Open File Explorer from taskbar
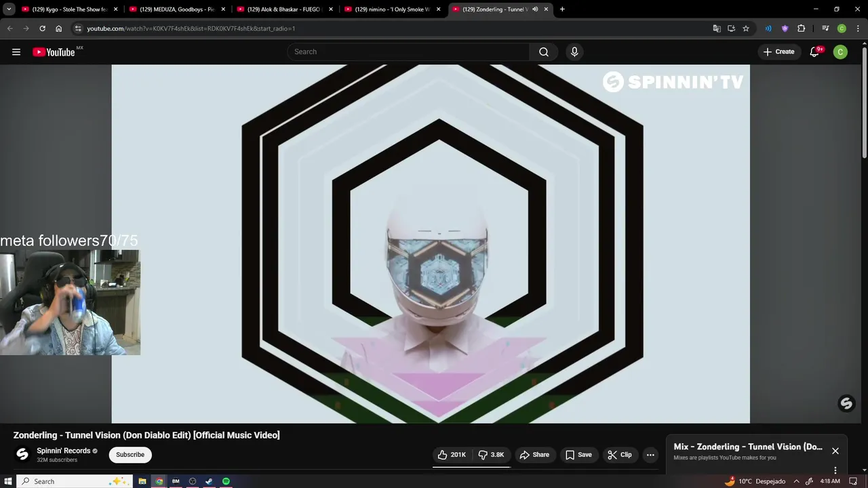This screenshot has width=868, height=488. pos(142,481)
